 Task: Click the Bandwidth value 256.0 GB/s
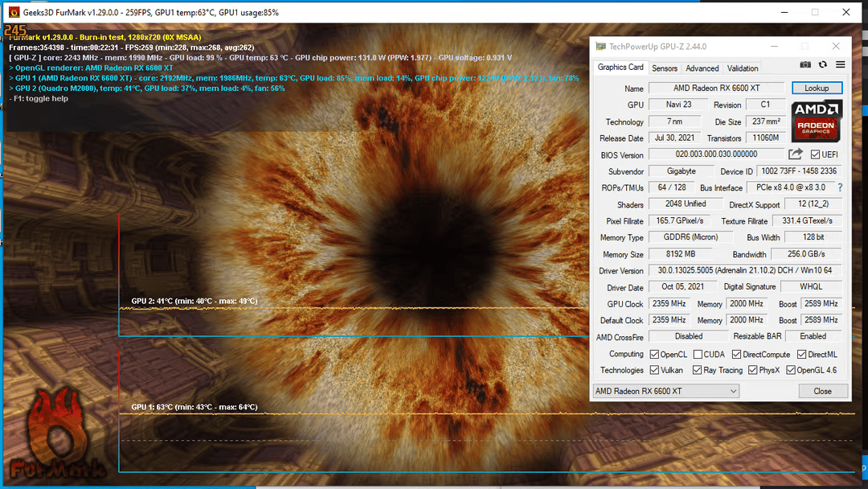tap(806, 253)
